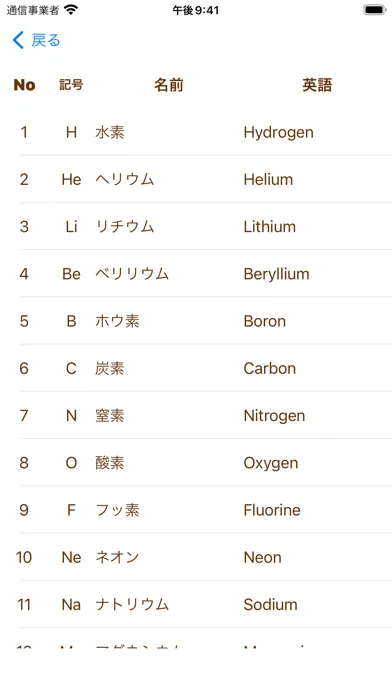The height and width of the screenshot is (696, 392).
Task: Select the Carbon 炭素 row
Action: click(x=196, y=368)
